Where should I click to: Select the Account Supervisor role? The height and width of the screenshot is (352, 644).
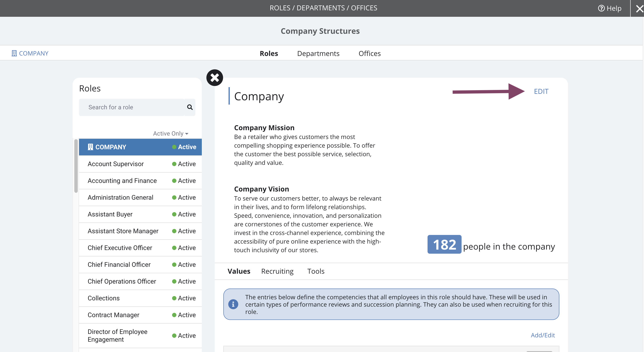[140, 164]
